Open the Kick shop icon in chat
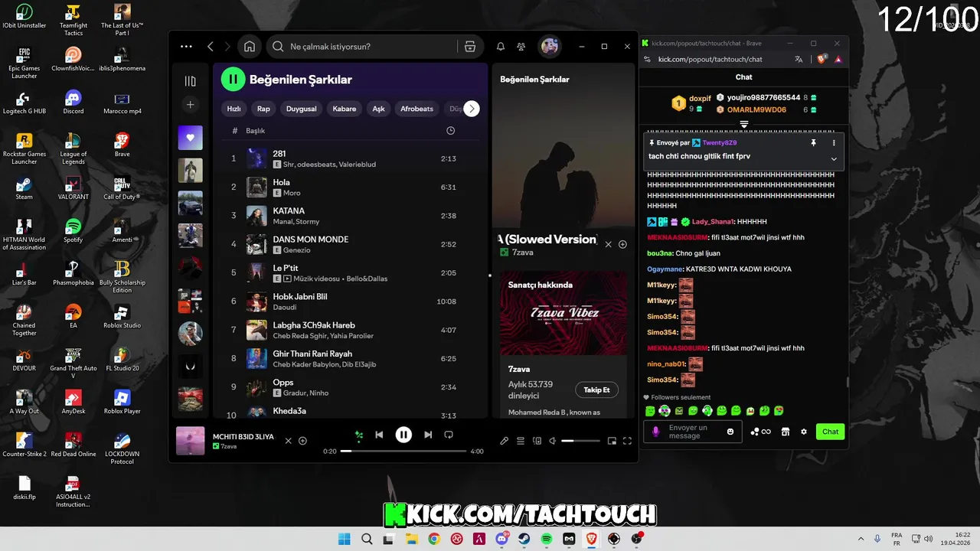The height and width of the screenshot is (551, 980). [x=785, y=432]
